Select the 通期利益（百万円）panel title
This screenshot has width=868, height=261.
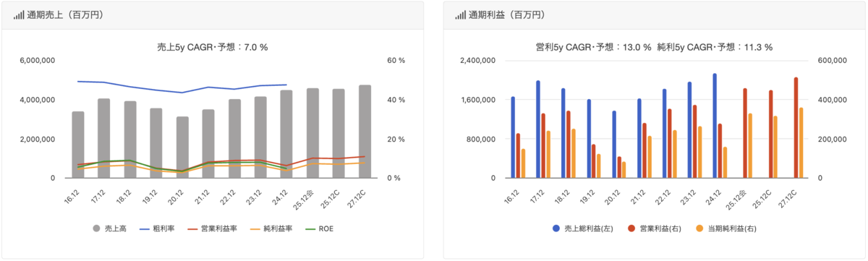coord(508,14)
